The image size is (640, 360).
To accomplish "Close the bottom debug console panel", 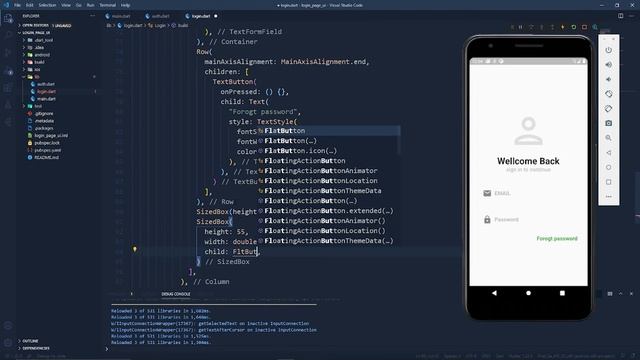I will (631, 293).
